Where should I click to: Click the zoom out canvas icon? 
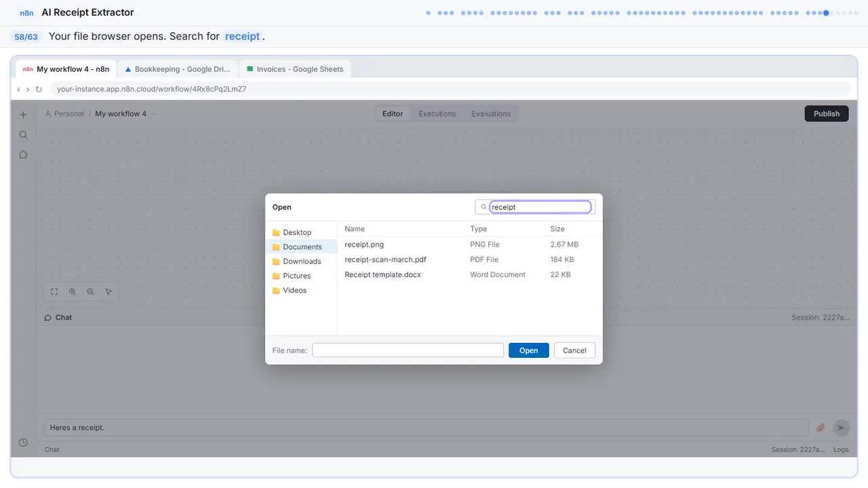click(90, 291)
